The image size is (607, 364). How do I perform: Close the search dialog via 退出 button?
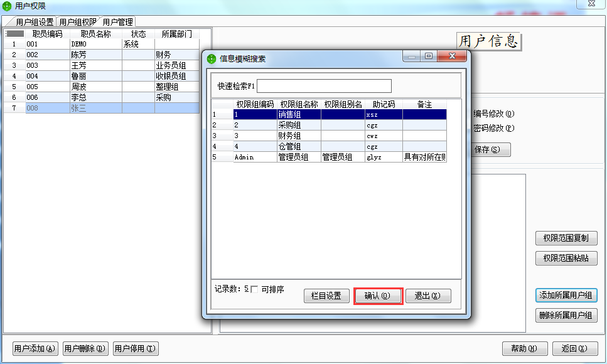(x=428, y=296)
